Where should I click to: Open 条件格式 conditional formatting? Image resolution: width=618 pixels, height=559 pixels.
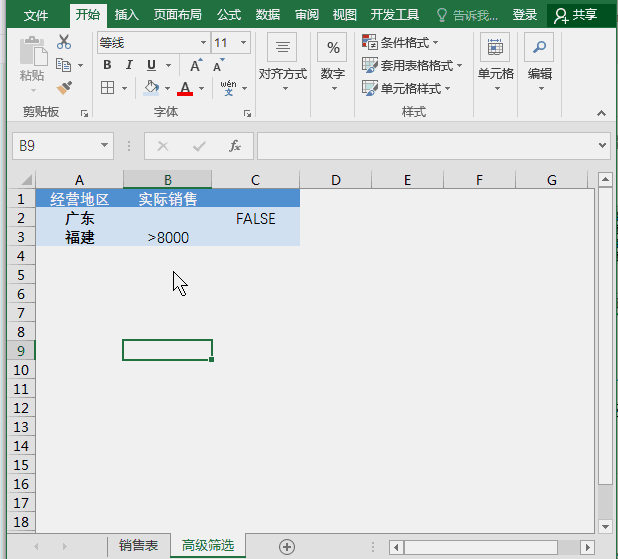[x=400, y=42]
